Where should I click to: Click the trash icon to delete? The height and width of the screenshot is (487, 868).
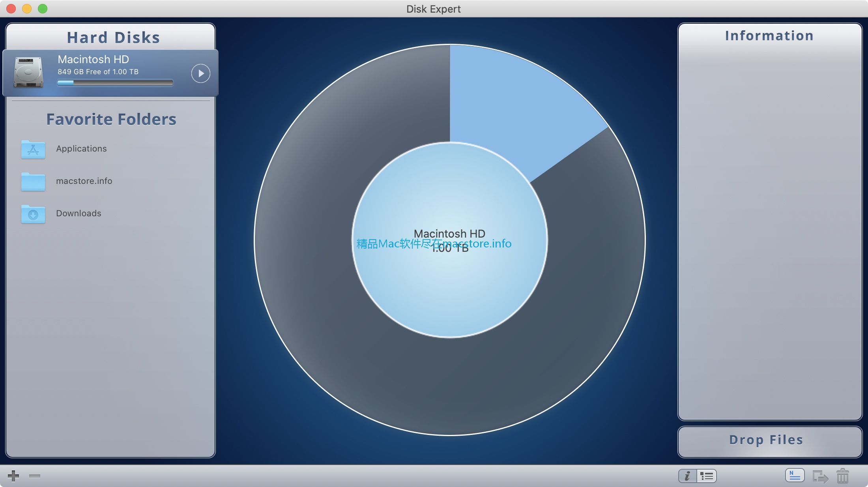[x=843, y=476]
